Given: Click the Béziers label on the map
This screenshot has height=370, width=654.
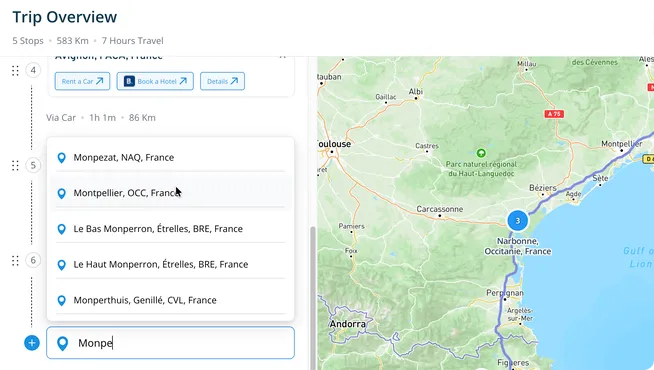Looking at the screenshot, I should coord(543,188).
